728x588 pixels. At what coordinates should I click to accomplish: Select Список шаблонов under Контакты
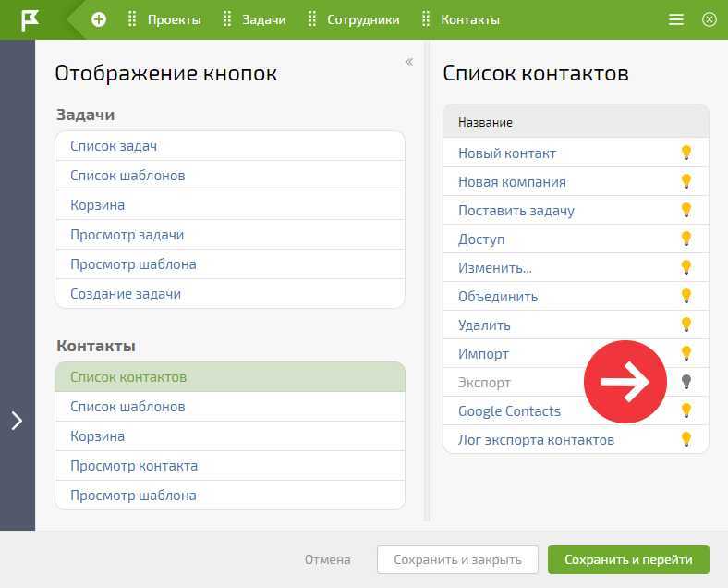tap(230, 407)
